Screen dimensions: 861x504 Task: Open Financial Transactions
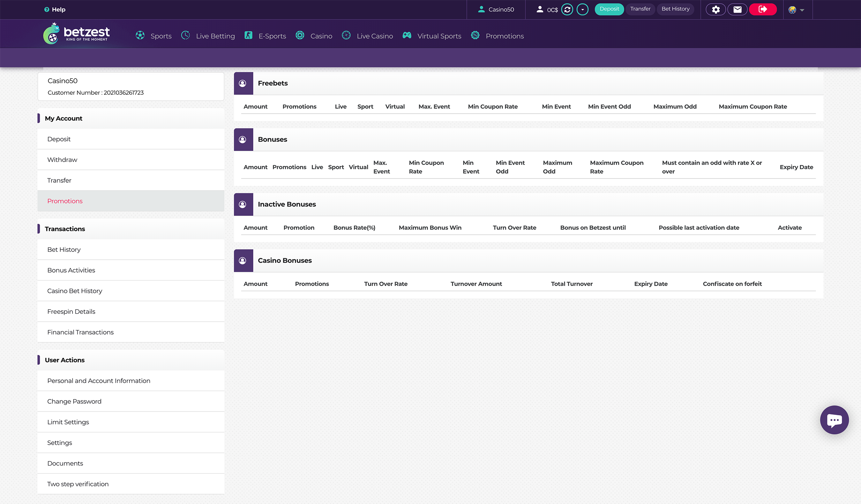click(x=131, y=332)
